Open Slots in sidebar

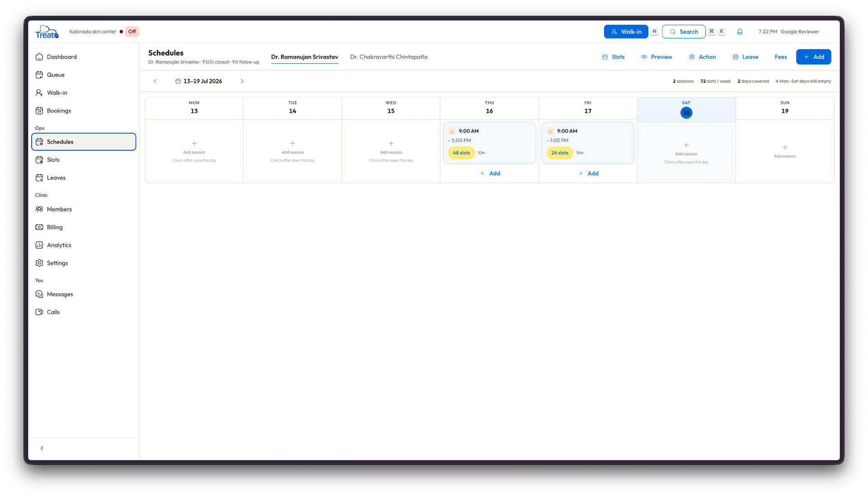84,160
